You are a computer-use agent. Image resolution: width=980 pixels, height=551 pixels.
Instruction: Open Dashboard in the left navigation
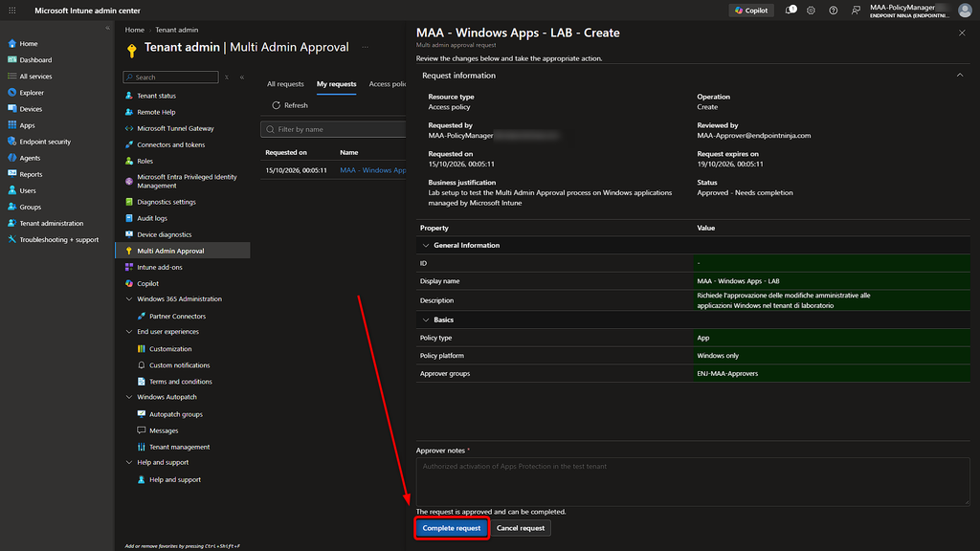pyautogui.click(x=35, y=60)
